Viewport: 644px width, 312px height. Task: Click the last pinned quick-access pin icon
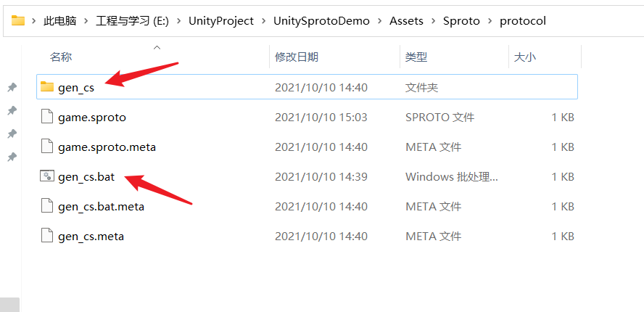pyautogui.click(x=12, y=157)
